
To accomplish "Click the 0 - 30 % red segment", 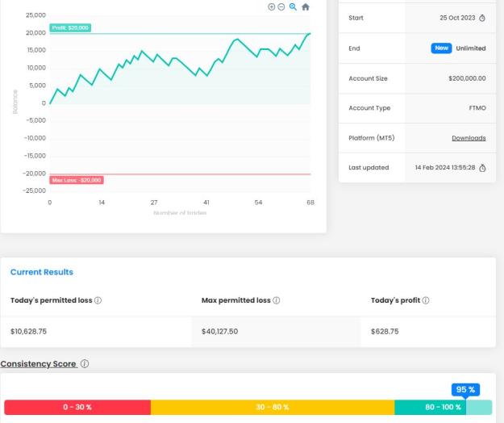I will coord(77,407).
